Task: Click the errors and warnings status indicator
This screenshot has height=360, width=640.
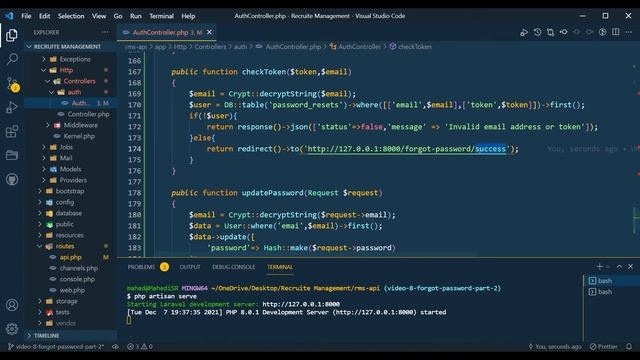Action: pyautogui.click(x=140, y=347)
